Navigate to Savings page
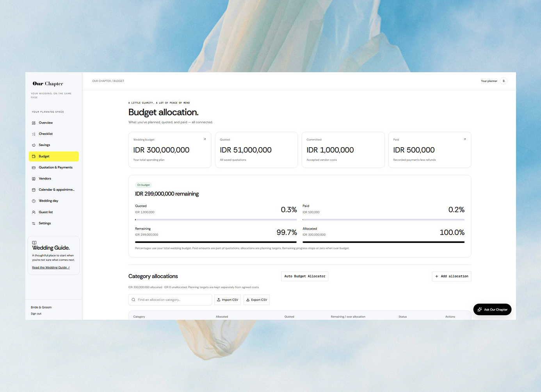The height and width of the screenshot is (392, 541). click(x=54, y=145)
